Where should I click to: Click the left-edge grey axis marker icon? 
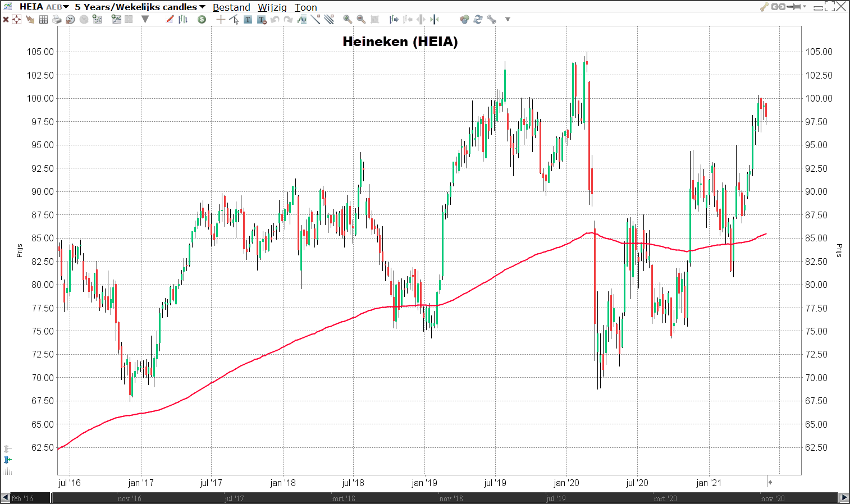tap(7, 449)
